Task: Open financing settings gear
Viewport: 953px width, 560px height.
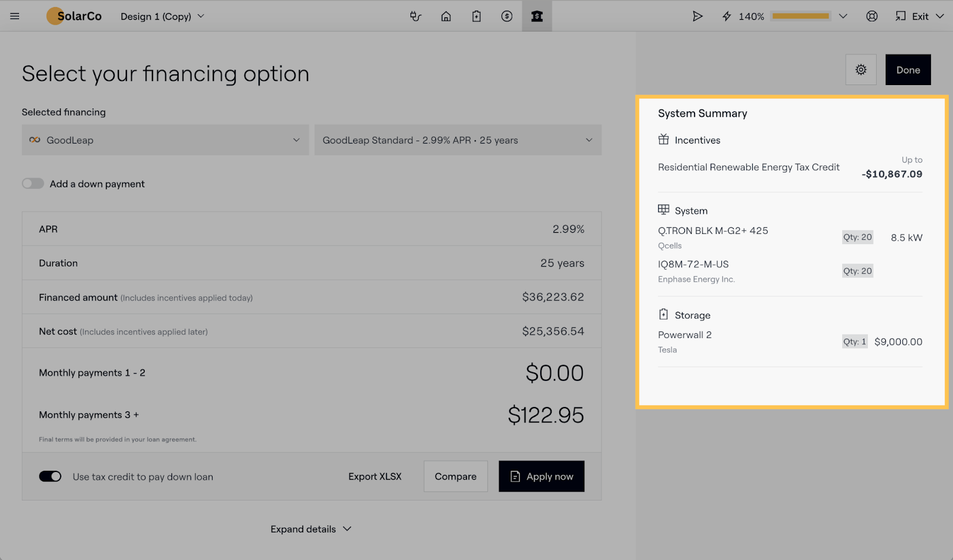Action: click(861, 70)
